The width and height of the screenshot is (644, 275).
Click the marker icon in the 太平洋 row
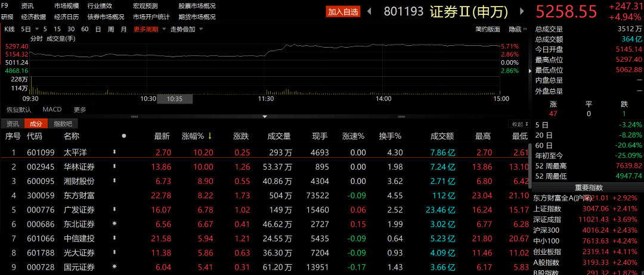pyautogui.click(x=114, y=153)
